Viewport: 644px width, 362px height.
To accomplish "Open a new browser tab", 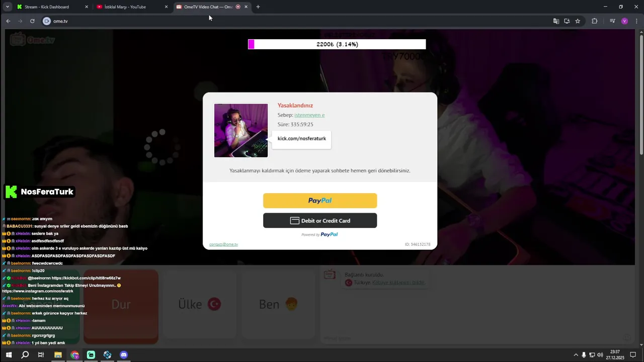I will click(x=258, y=7).
